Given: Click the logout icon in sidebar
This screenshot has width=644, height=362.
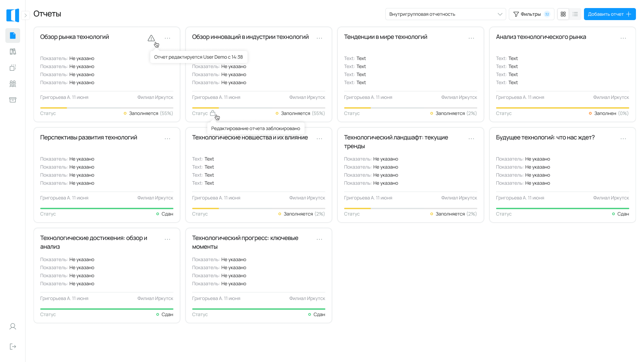Looking at the screenshot, I should [13, 347].
